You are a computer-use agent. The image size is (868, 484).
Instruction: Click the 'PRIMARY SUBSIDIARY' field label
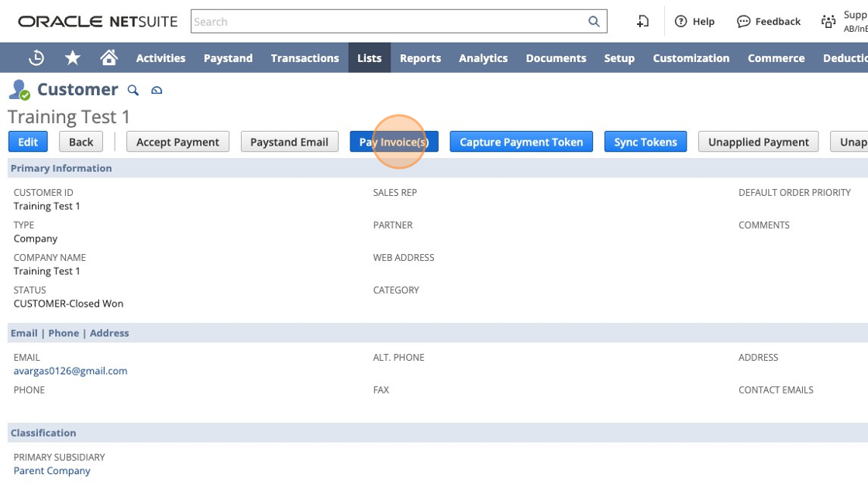[x=59, y=458]
